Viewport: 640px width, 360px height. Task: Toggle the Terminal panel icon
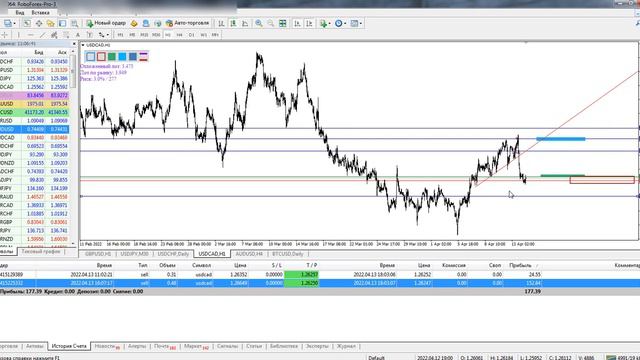62,23
